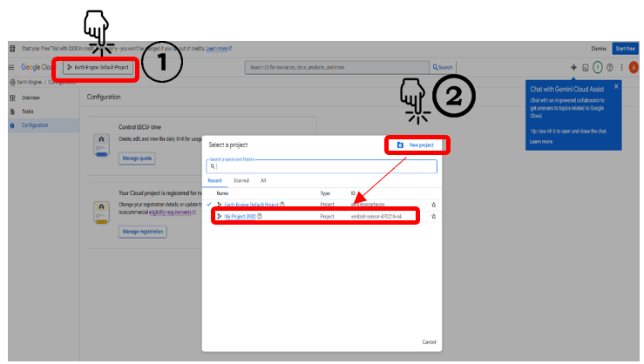Open the three-dot more options menu
Image resolution: width=644 pixels, height=364 pixels.
(x=621, y=67)
